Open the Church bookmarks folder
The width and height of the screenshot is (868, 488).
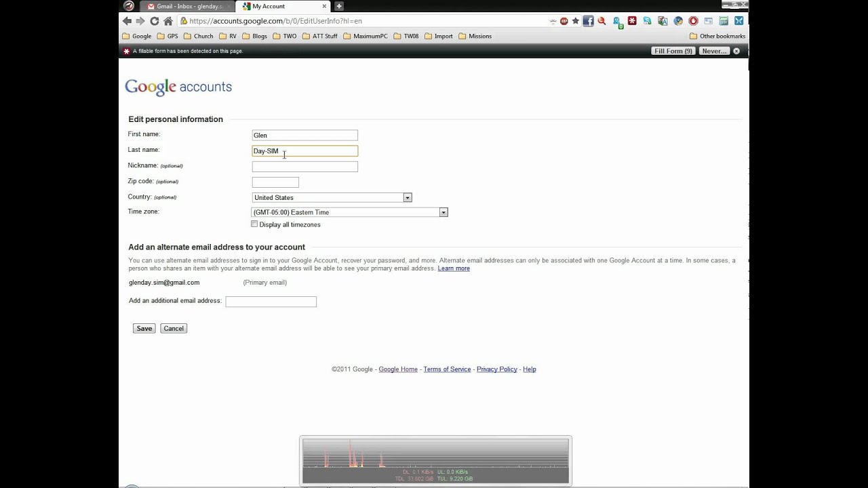(198, 36)
